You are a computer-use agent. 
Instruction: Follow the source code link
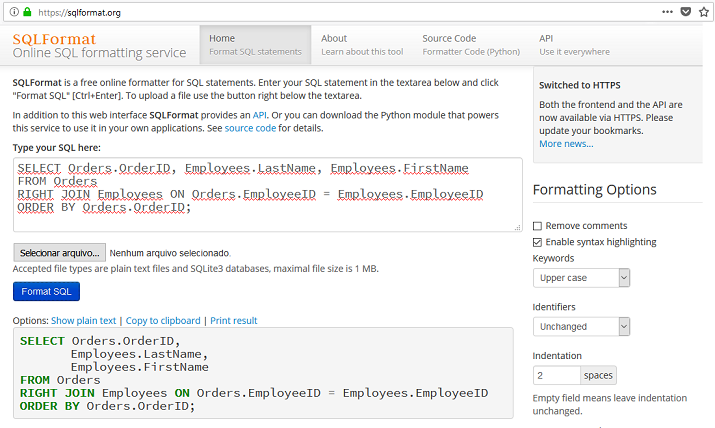[250, 128]
